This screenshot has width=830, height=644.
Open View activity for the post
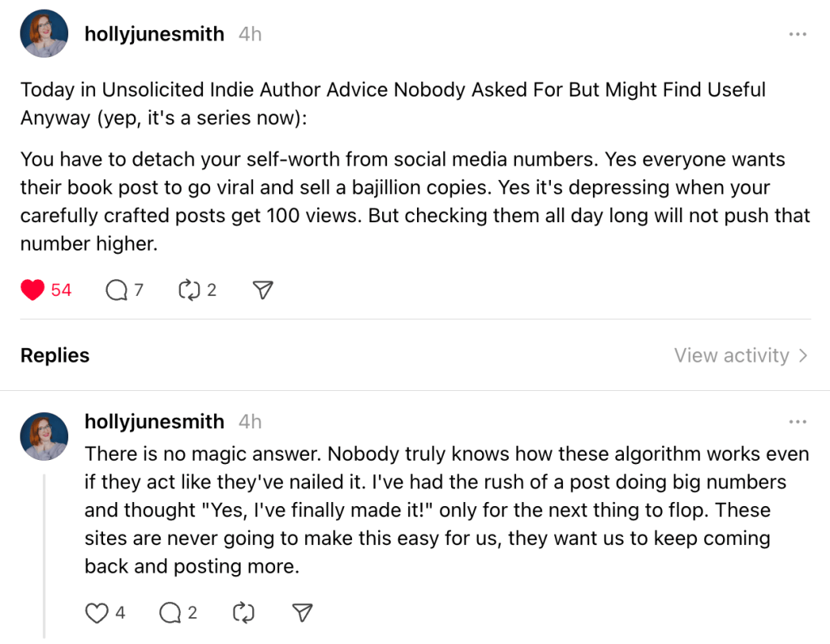[x=731, y=355]
